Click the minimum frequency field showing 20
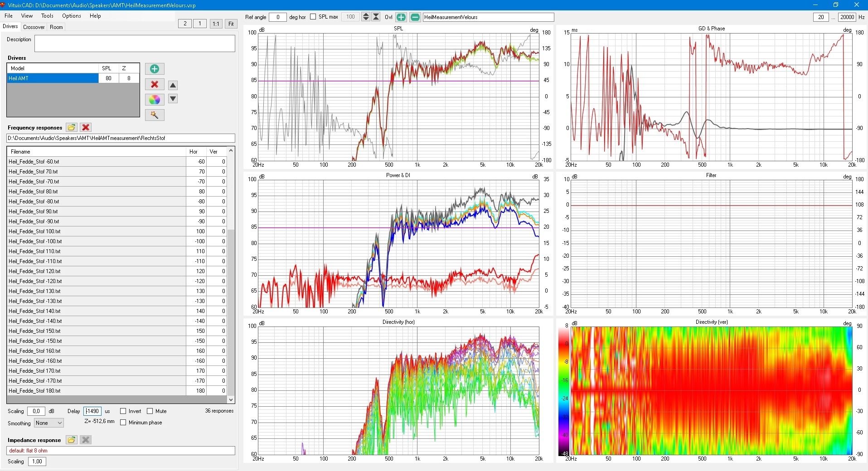Screen dimensions: 868x471 click(x=821, y=17)
